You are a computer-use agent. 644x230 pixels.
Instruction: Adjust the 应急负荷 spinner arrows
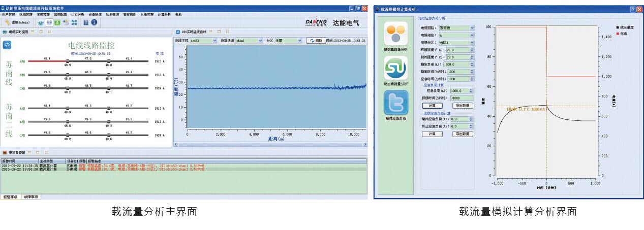pos(472,91)
